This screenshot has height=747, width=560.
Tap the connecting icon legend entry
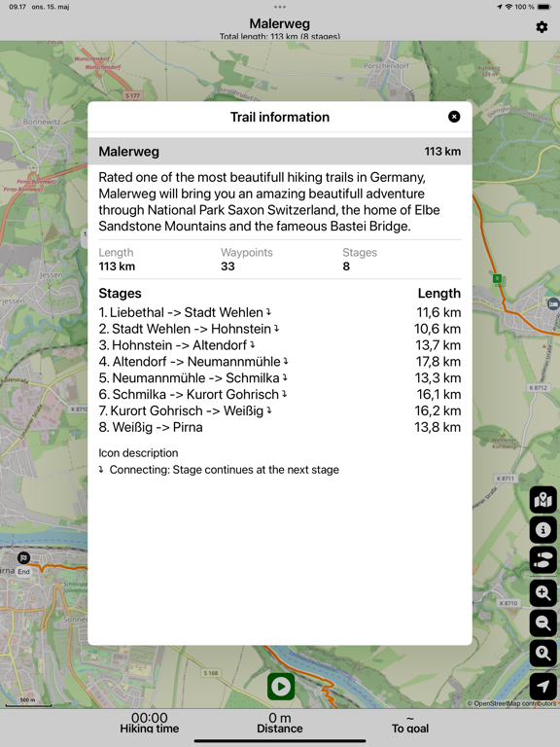219,470
